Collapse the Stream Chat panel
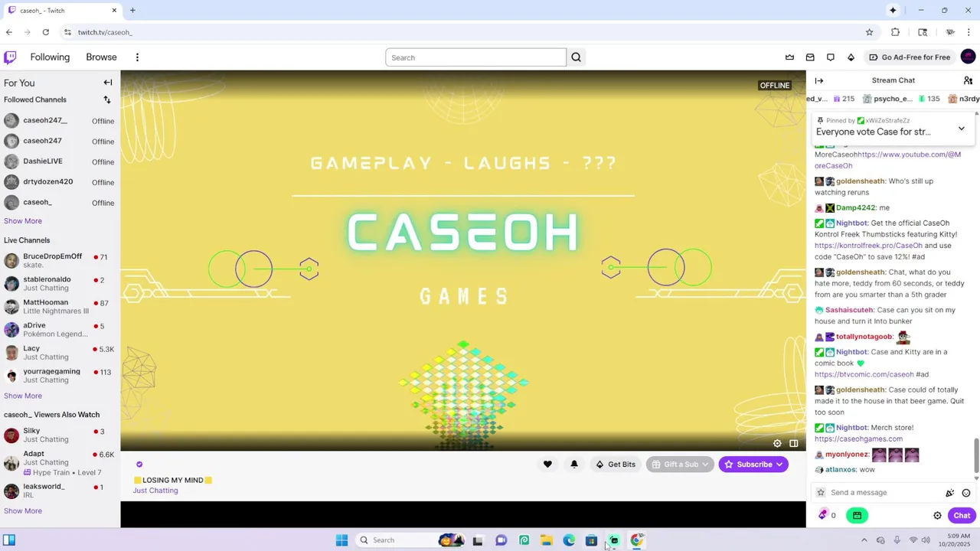 point(819,80)
